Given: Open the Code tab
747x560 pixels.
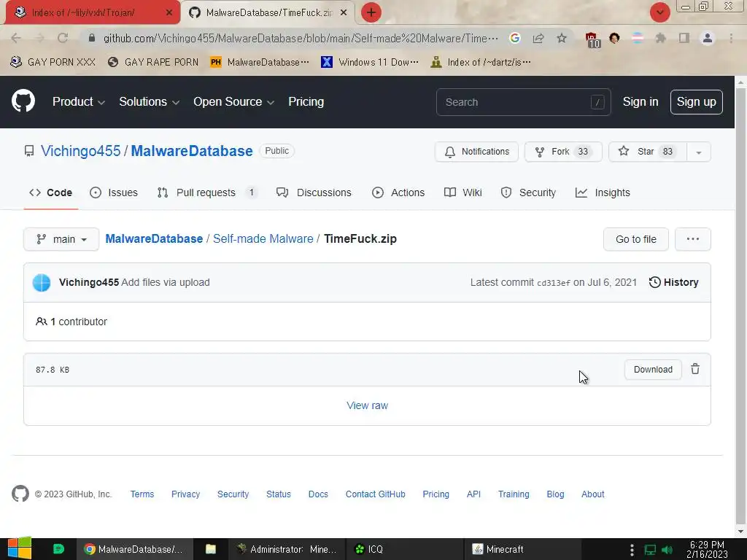Looking at the screenshot, I should point(50,192).
